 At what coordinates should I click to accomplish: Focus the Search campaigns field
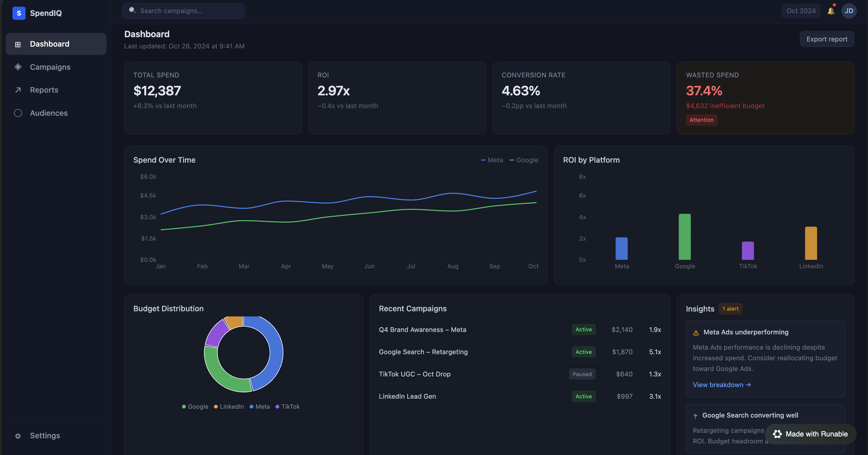click(183, 11)
